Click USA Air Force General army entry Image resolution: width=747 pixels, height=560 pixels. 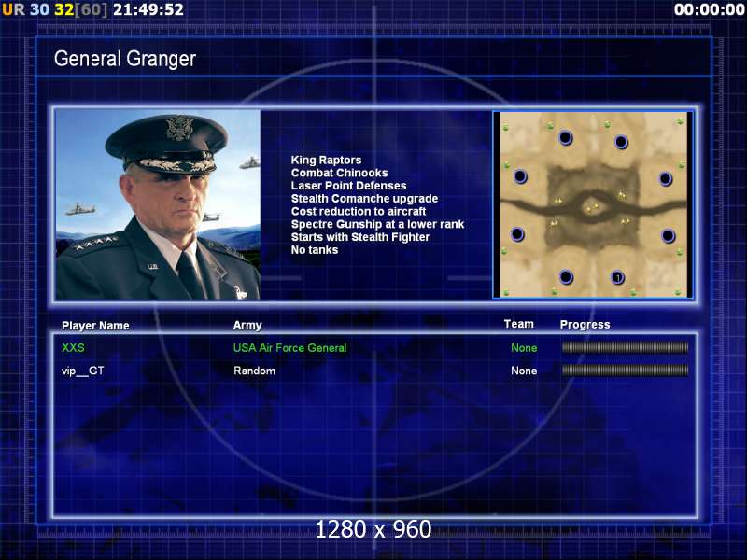pos(289,348)
